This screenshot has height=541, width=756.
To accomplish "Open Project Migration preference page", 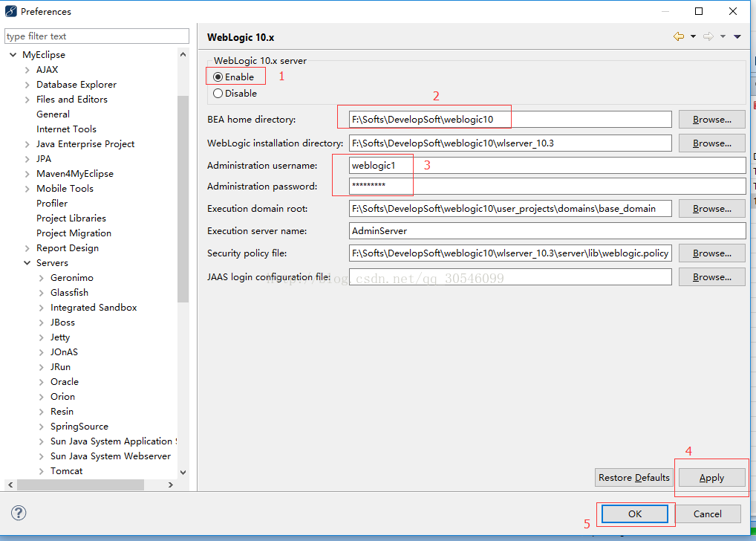I will coord(74,233).
